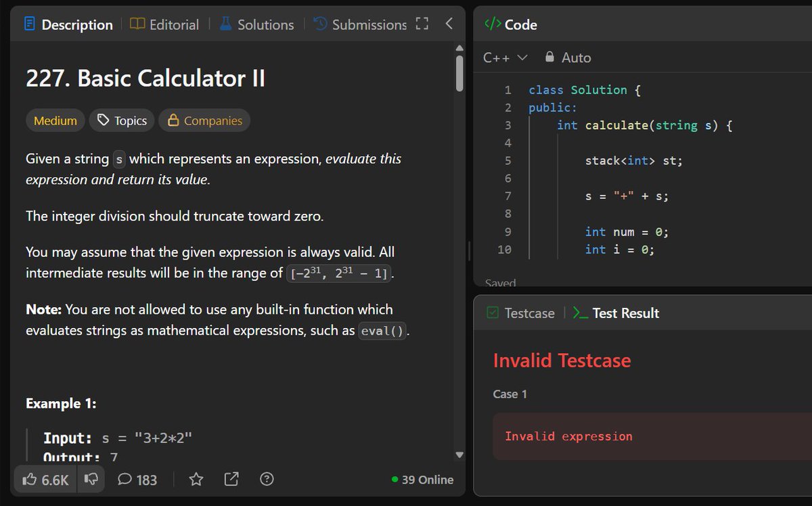The width and height of the screenshot is (812, 506).
Task: View the Submissions tab
Action: [x=360, y=24]
